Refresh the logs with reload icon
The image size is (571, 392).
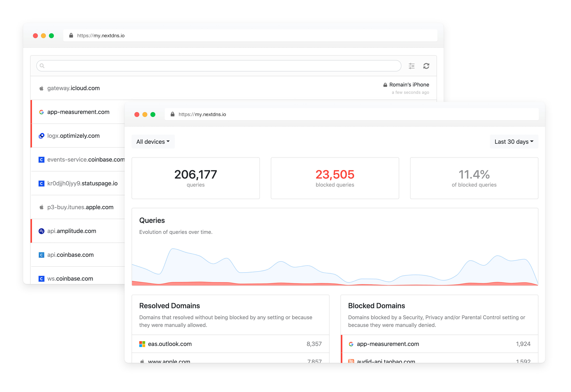click(426, 66)
